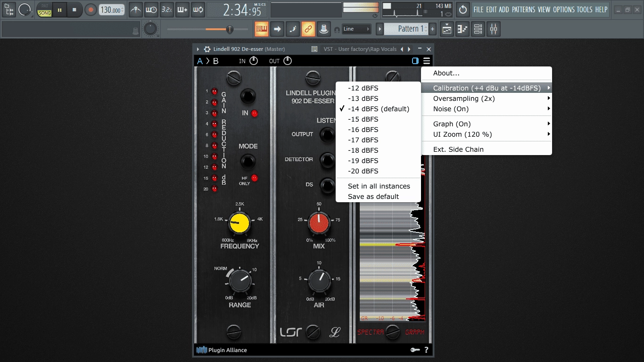Open the Mixer view icon

(494, 29)
